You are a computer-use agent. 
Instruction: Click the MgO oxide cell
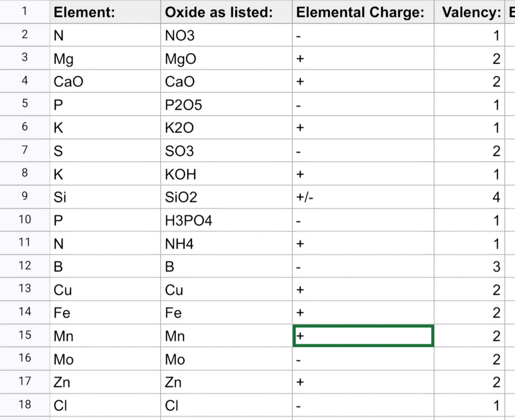226,58
